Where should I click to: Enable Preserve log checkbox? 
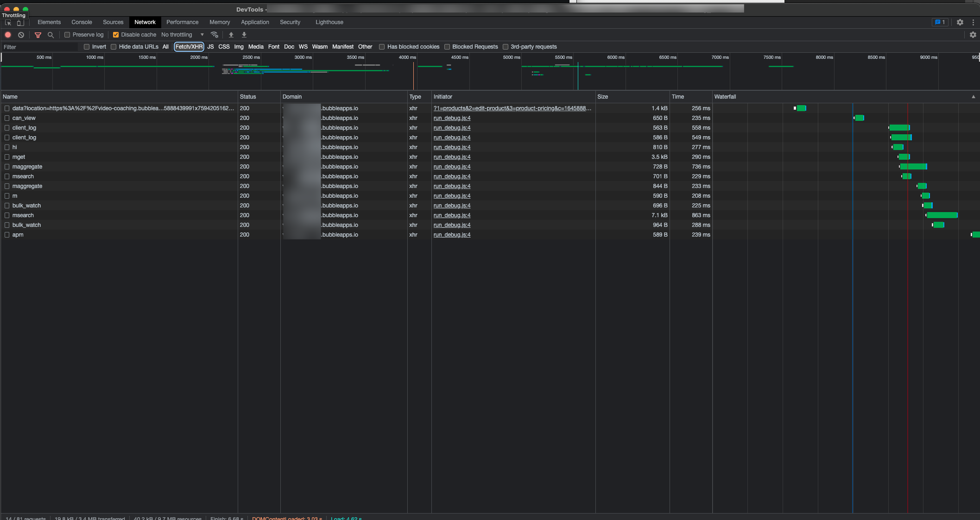pos(67,35)
